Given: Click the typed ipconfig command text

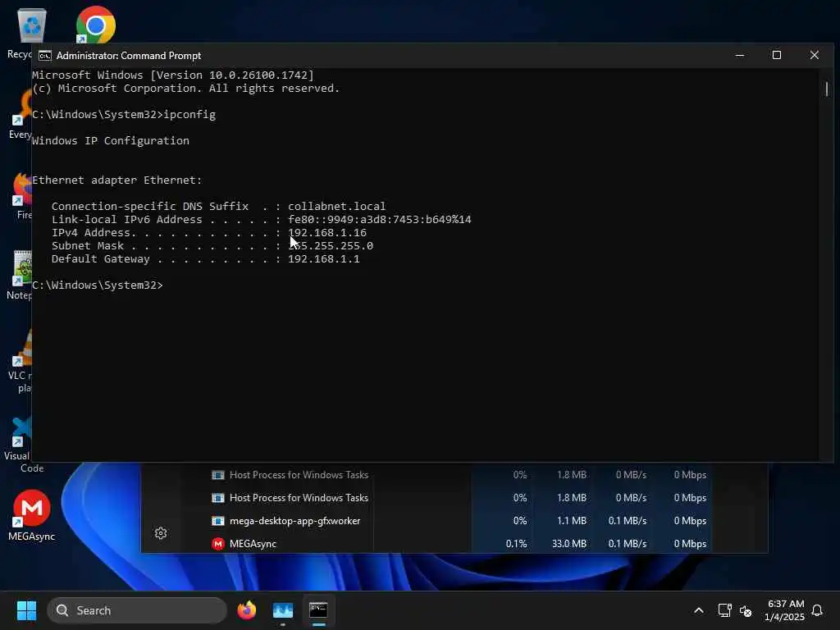Looking at the screenshot, I should 189,114.
